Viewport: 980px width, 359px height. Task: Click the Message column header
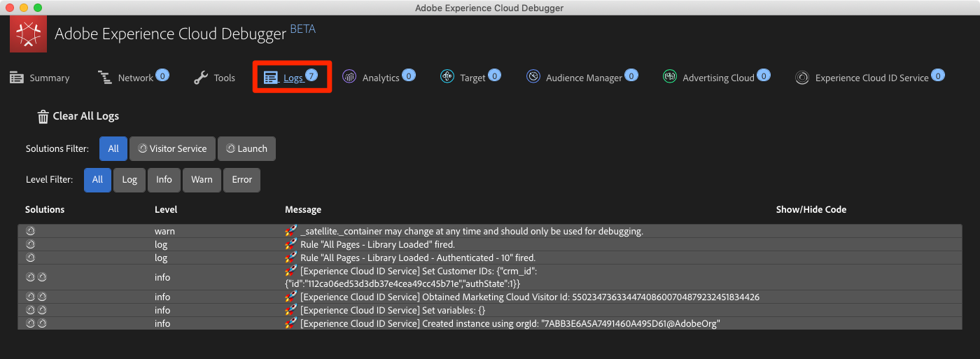click(303, 209)
